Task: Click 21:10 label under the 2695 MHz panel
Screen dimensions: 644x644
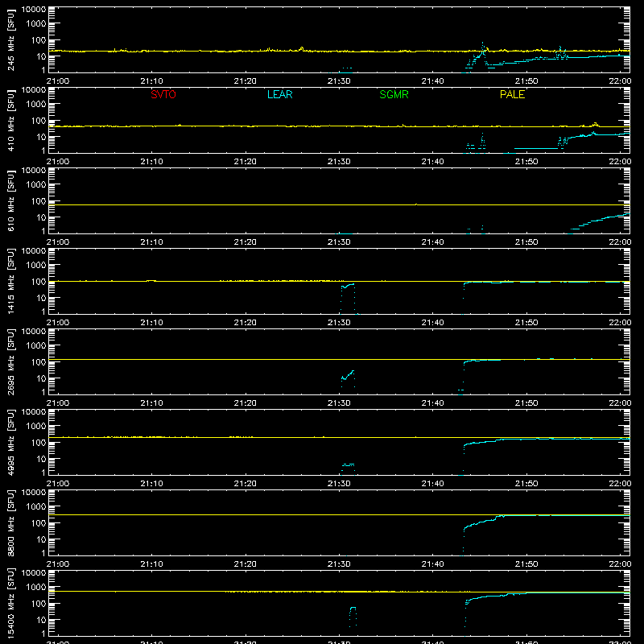Action: pyautogui.click(x=151, y=403)
